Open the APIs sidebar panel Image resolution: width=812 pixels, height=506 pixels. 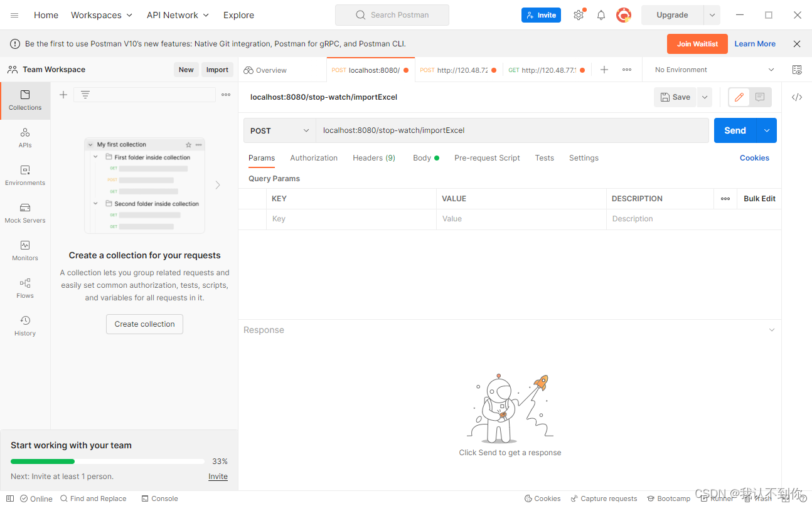click(25, 138)
